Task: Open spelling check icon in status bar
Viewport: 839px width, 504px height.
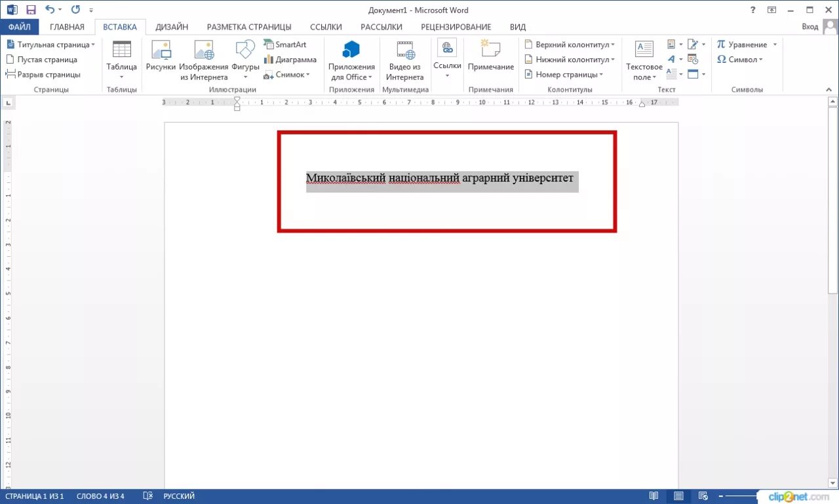Action: pyautogui.click(x=148, y=496)
